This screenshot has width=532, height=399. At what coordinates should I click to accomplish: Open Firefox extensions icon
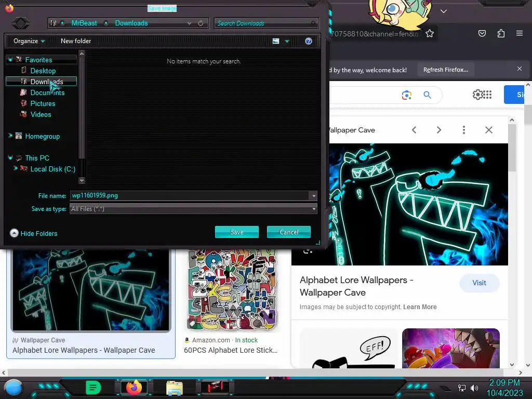tap(501, 33)
